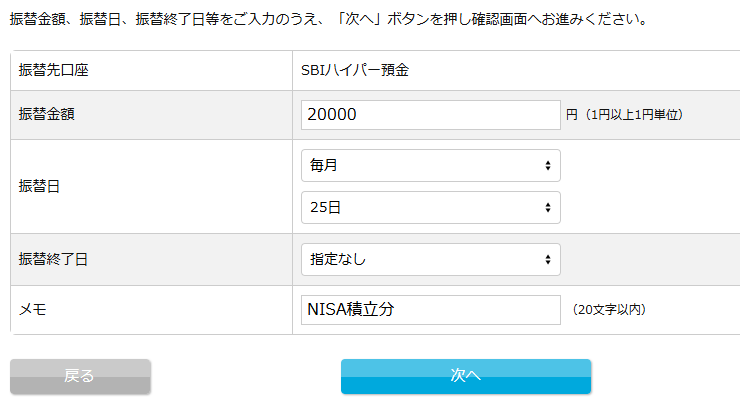740x401 pixels.
Task: Focus the 振替金額 field containing 20000
Action: click(430, 115)
